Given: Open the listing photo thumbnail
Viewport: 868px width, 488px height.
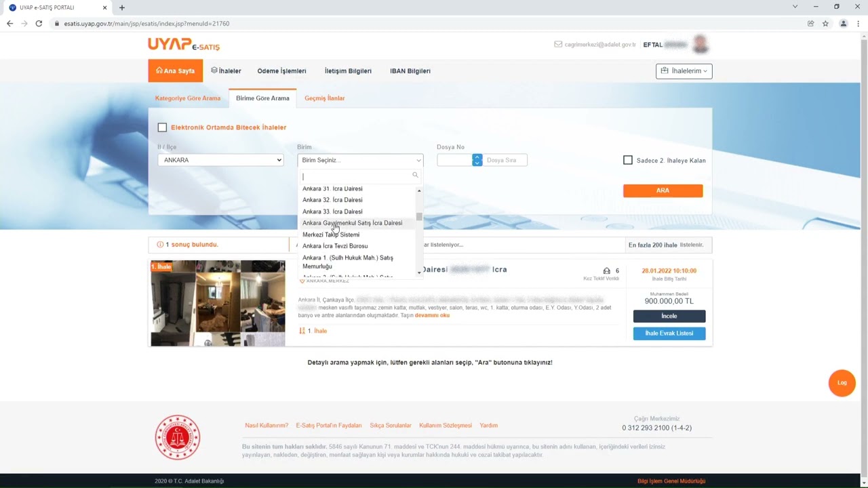Looking at the screenshot, I should click(x=218, y=304).
